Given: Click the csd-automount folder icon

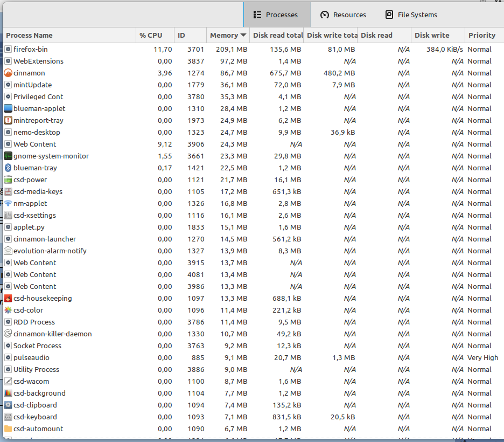Looking at the screenshot, I should 8,429.
